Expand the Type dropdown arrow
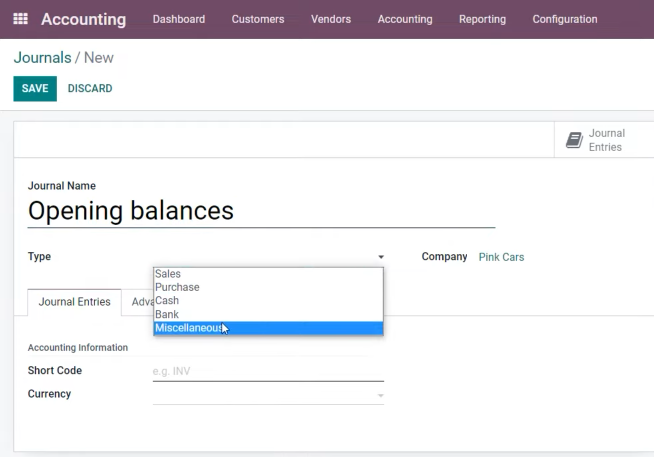This screenshot has width=654, height=457. click(381, 257)
